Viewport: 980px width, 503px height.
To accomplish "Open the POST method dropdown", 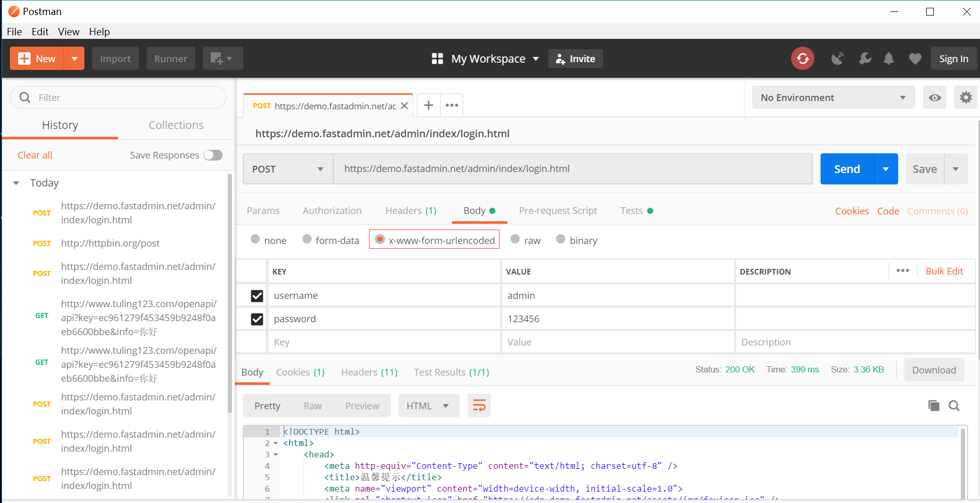I will 288,169.
